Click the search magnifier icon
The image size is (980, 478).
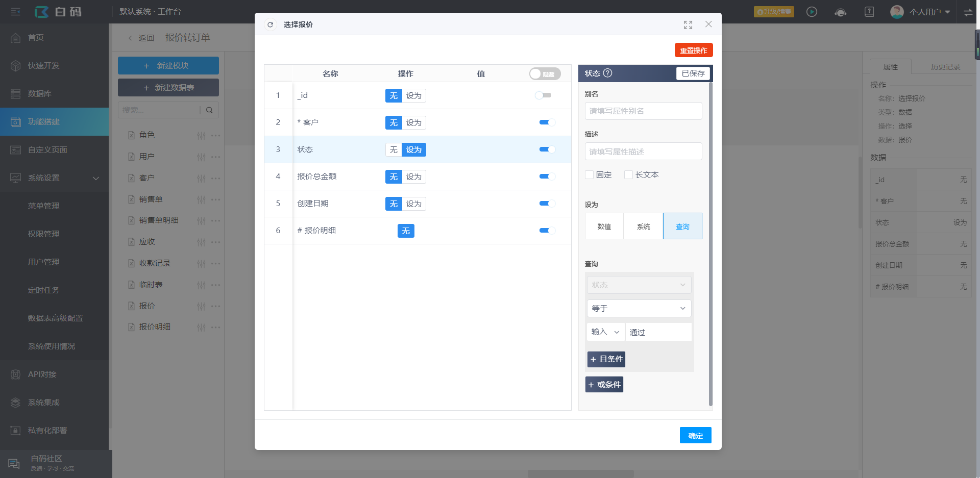click(209, 110)
